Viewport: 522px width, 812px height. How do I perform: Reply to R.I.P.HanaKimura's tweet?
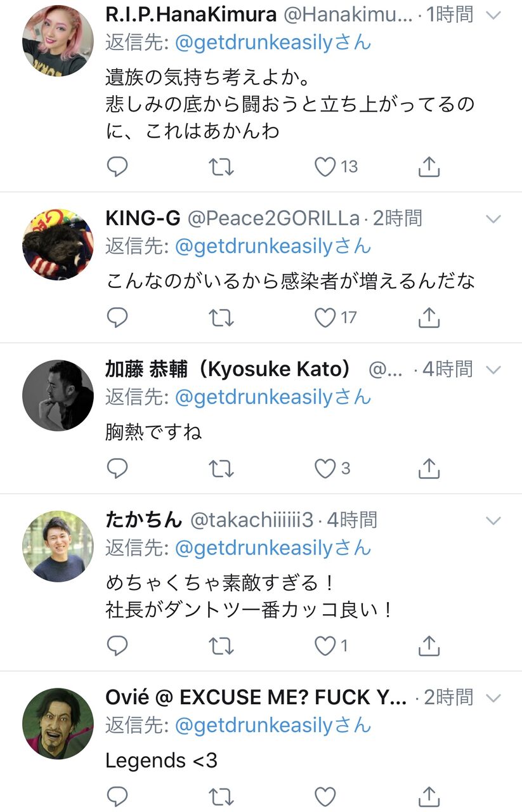pos(117,166)
